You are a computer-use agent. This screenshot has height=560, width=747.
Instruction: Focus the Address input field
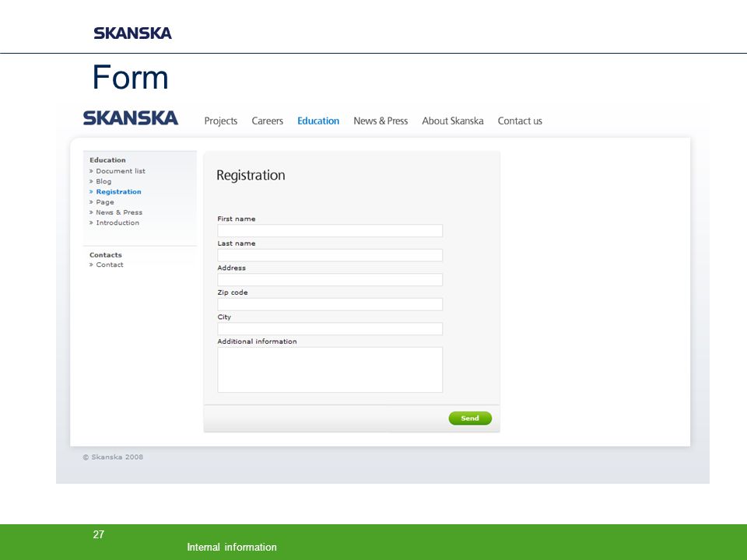(x=330, y=279)
